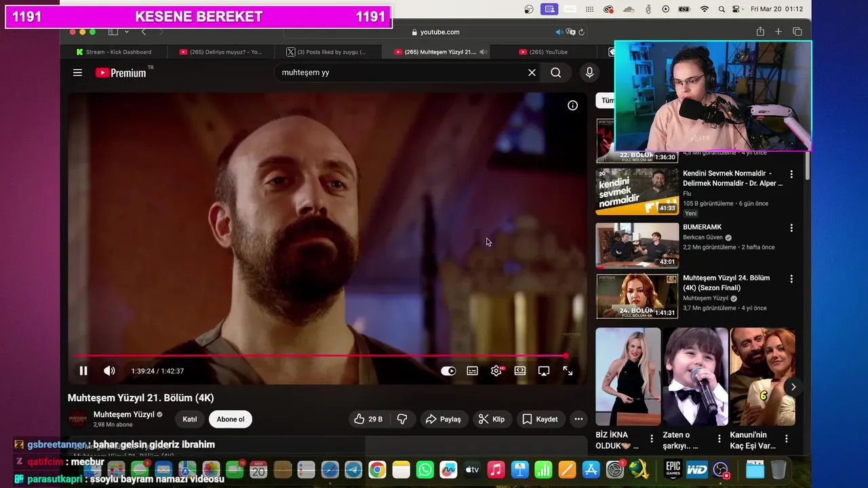Reload the page
Image resolution: width=868 pixels, height=488 pixels.
click(582, 32)
